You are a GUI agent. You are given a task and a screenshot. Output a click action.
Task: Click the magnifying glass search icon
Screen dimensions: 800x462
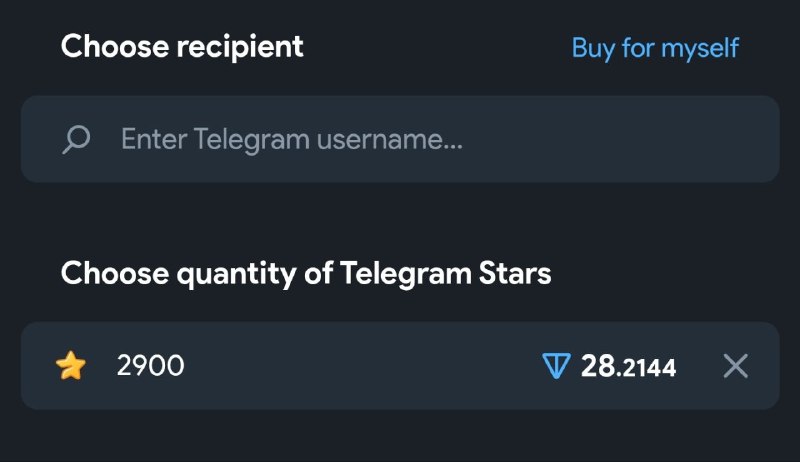pyautogui.click(x=76, y=139)
